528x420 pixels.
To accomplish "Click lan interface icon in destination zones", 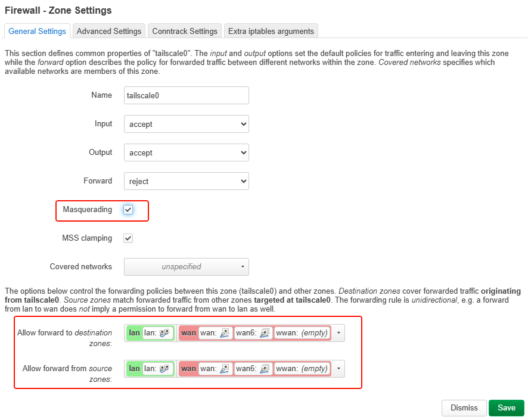I will (x=164, y=333).
